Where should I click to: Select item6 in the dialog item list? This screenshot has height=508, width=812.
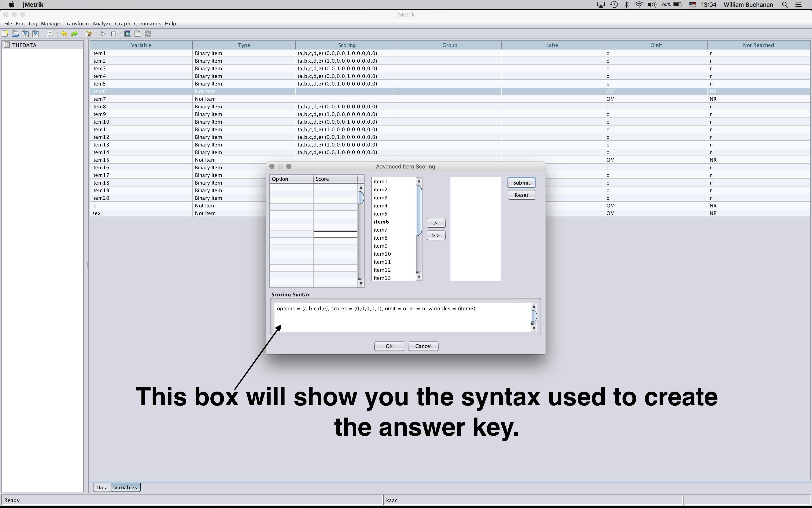tap(393, 222)
